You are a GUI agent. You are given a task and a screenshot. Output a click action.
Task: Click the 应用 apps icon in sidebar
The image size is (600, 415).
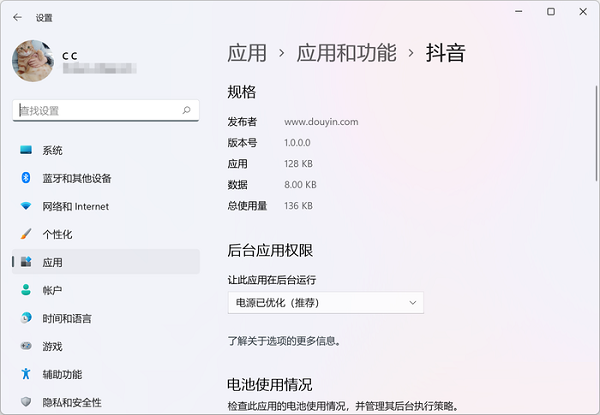26,262
